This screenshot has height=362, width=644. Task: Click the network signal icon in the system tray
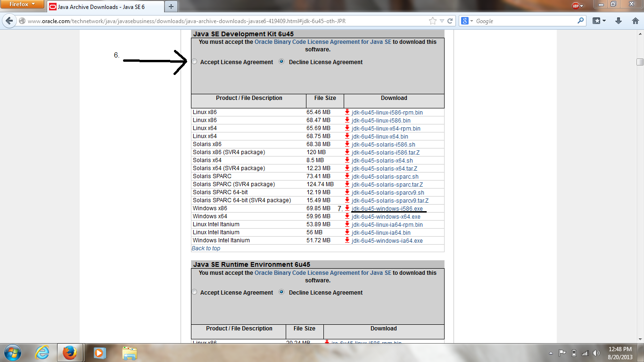[585, 353]
